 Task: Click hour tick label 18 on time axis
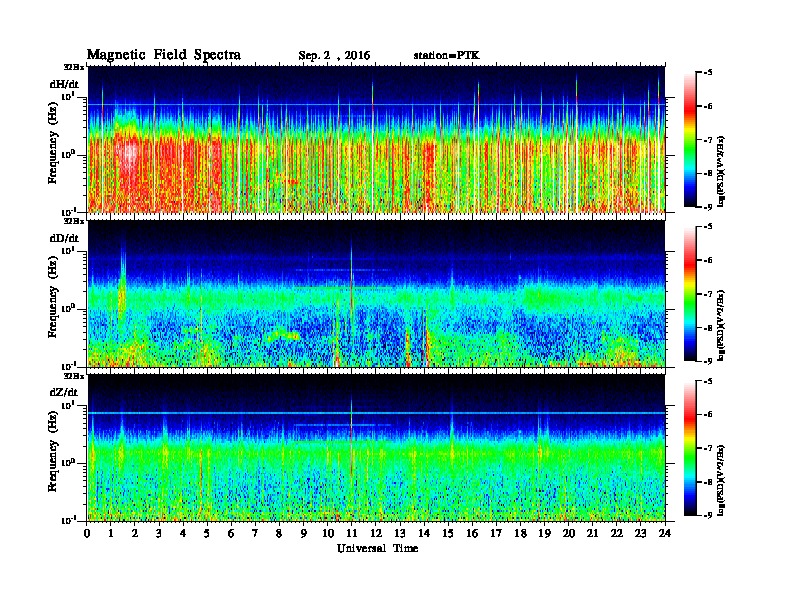[x=520, y=534]
